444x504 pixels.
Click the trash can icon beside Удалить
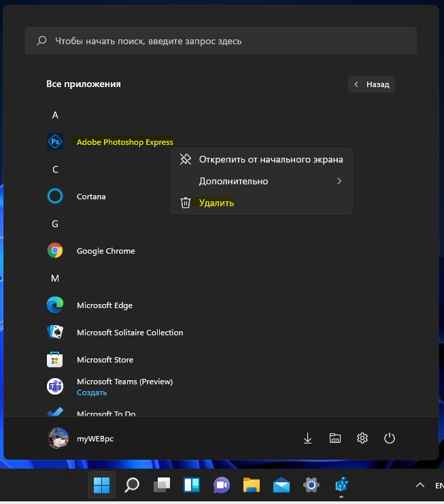(x=186, y=203)
